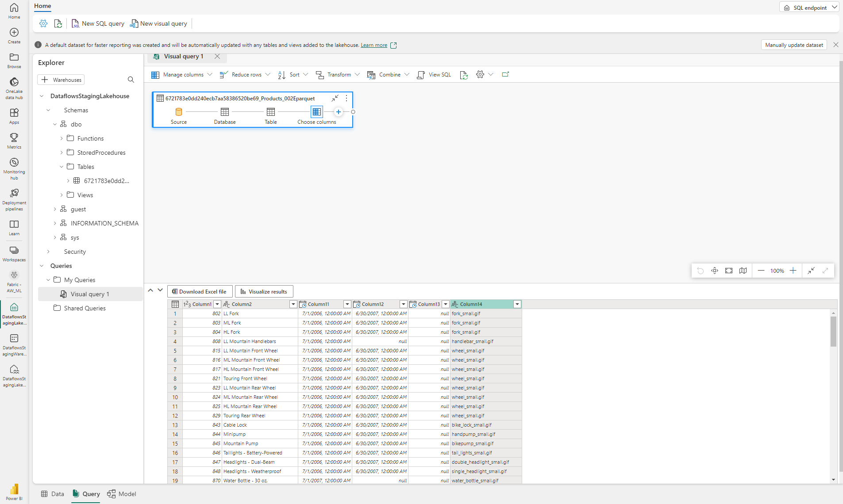Screen dimensions: 843x504
Task: Go to Workspaces in left rail
Action: (x=14, y=254)
